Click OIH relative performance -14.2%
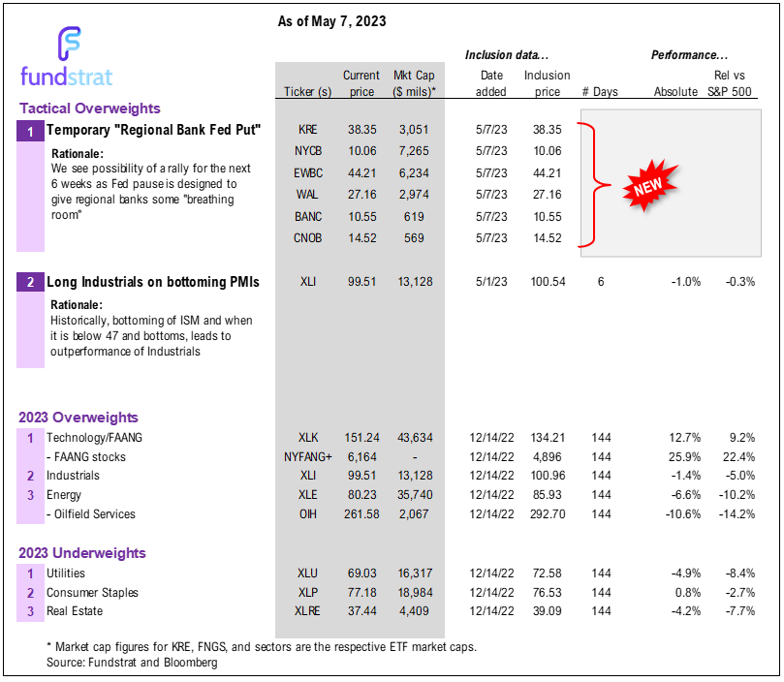This screenshot has width=784, height=682. coord(737,514)
